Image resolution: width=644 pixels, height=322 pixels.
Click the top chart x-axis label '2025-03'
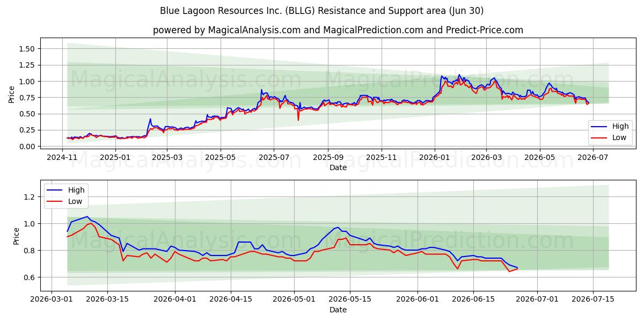(x=167, y=158)
